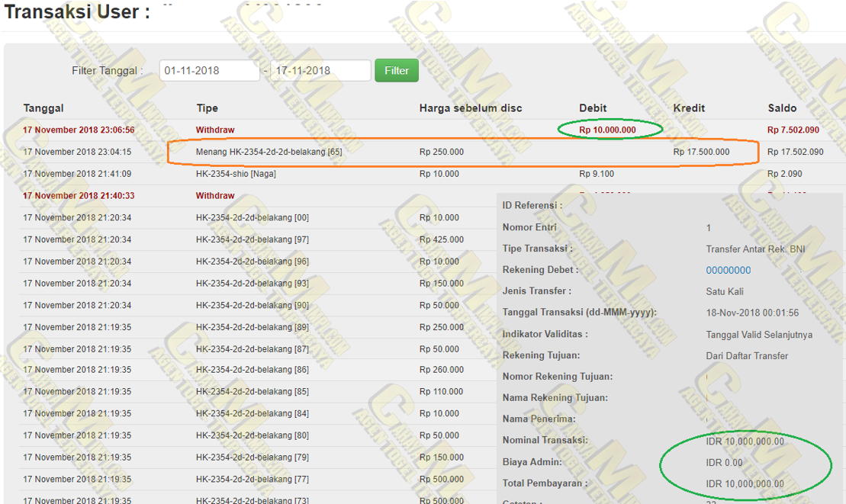Click the Kredit column header

689,108
